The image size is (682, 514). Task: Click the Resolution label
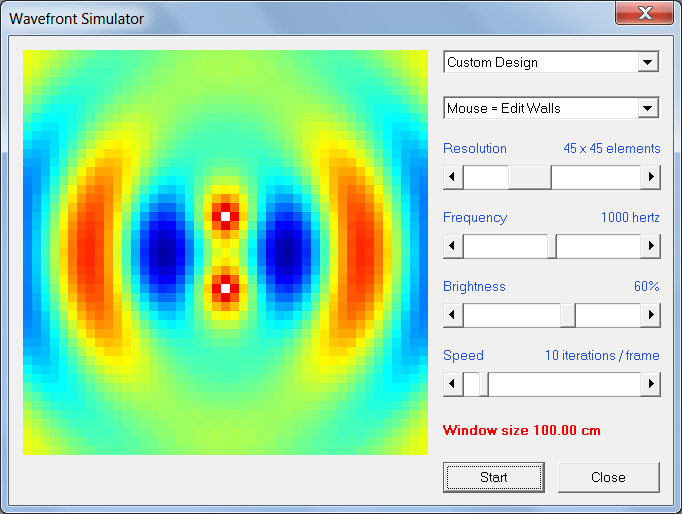coord(475,148)
